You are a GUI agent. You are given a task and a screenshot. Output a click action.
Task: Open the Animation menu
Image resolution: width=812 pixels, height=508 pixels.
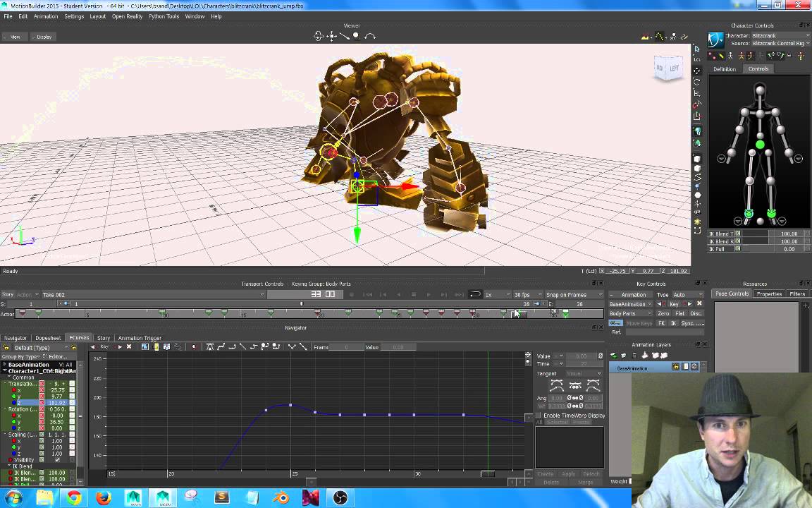(46, 17)
